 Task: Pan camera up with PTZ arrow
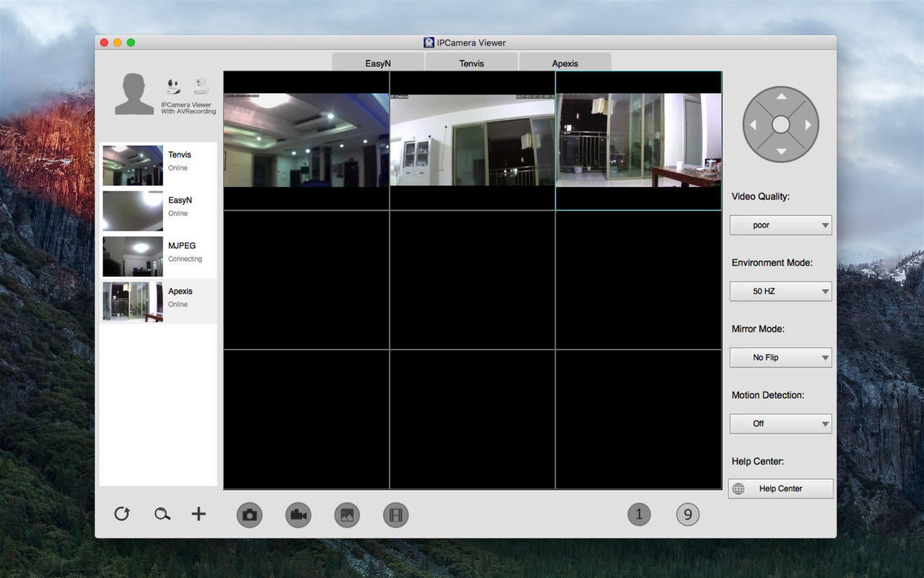(x=781, y=97)
